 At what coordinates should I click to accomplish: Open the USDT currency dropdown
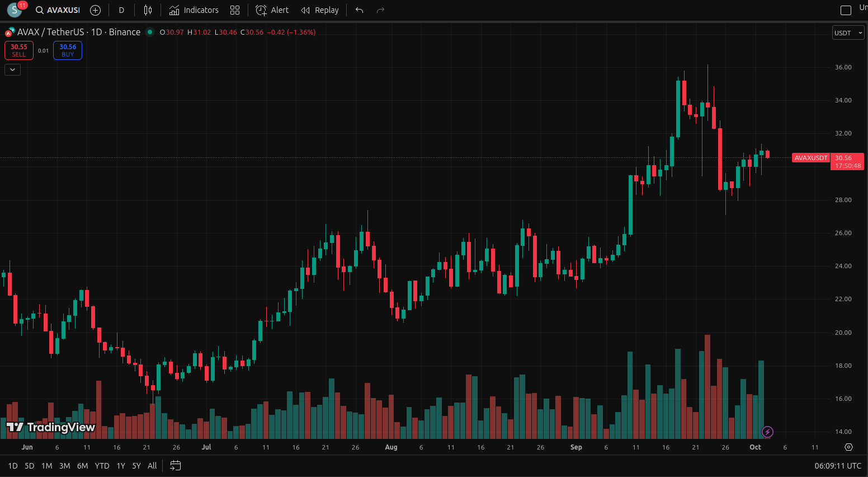848,33
